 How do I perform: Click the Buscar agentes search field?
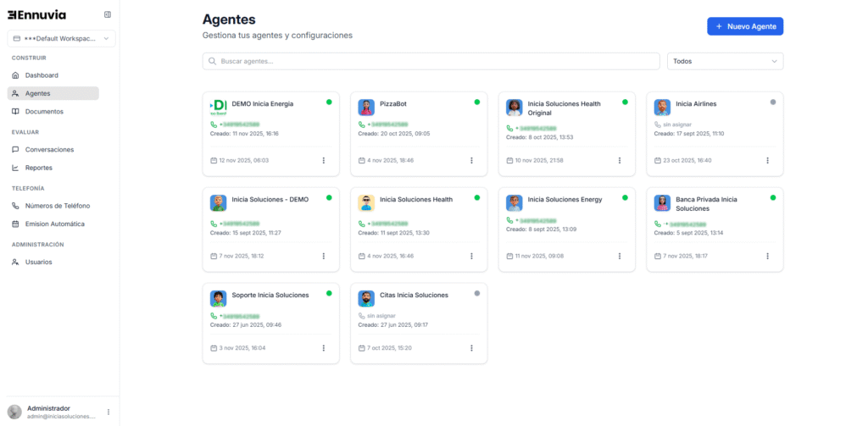click(431, 61)
